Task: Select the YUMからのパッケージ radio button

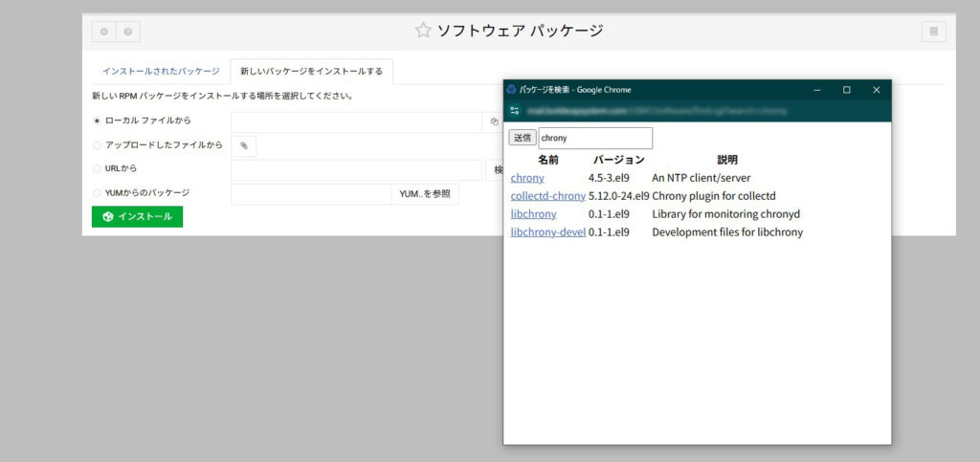Action: pos(97,193)
